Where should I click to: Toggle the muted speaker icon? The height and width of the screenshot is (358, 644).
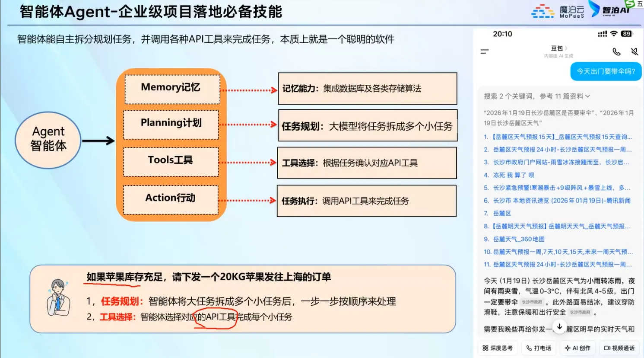pos(634,52)
